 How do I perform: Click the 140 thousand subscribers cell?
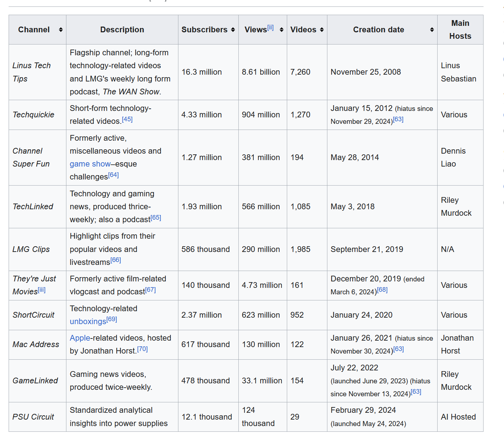208,285
